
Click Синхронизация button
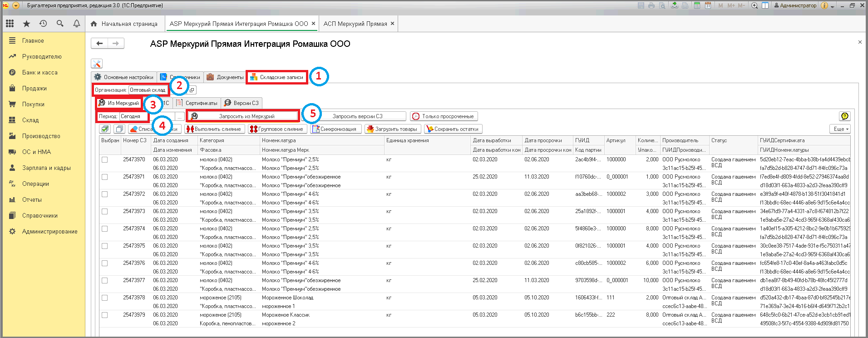(336, 129)
